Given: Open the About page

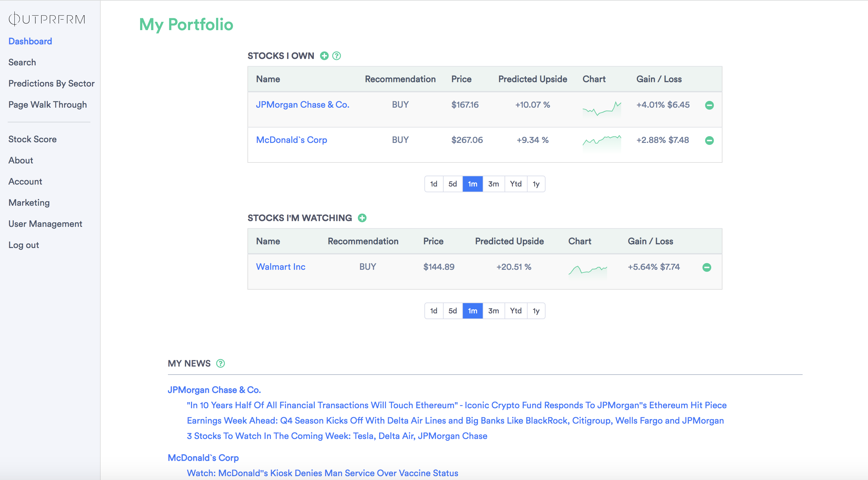Looking at the screenshot, I should tap(21, 160).
